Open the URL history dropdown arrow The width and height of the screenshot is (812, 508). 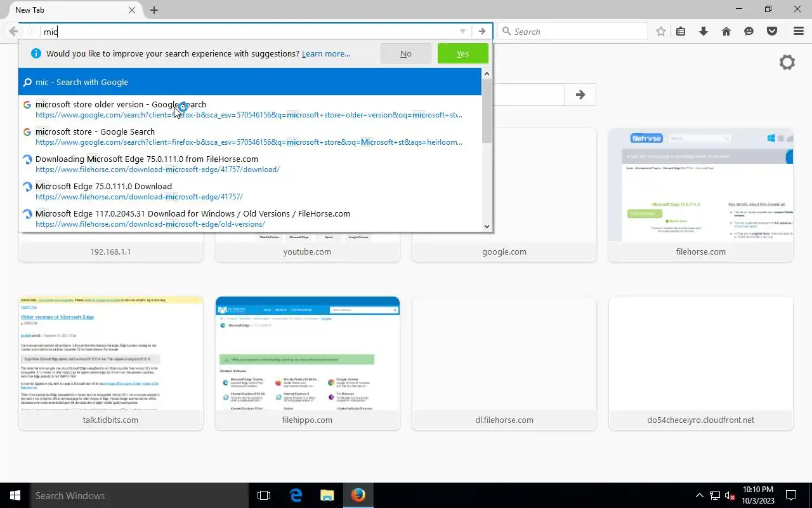[462, 32]
